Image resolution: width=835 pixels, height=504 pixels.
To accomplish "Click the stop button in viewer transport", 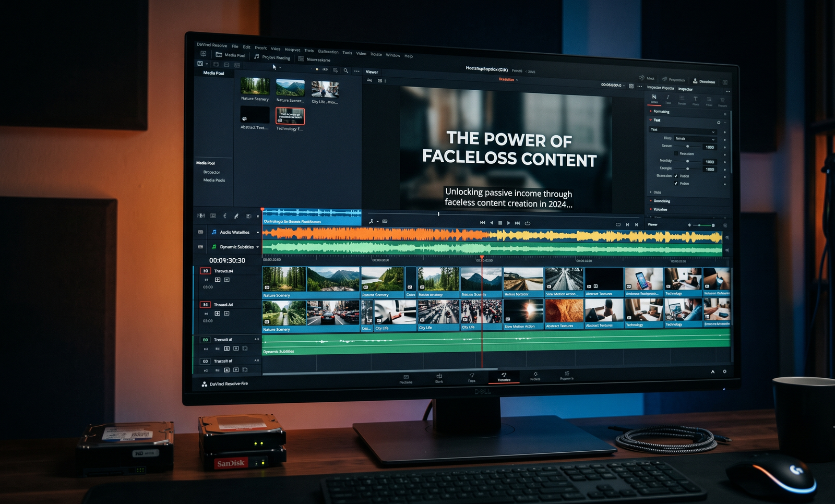I will point(500,223).
